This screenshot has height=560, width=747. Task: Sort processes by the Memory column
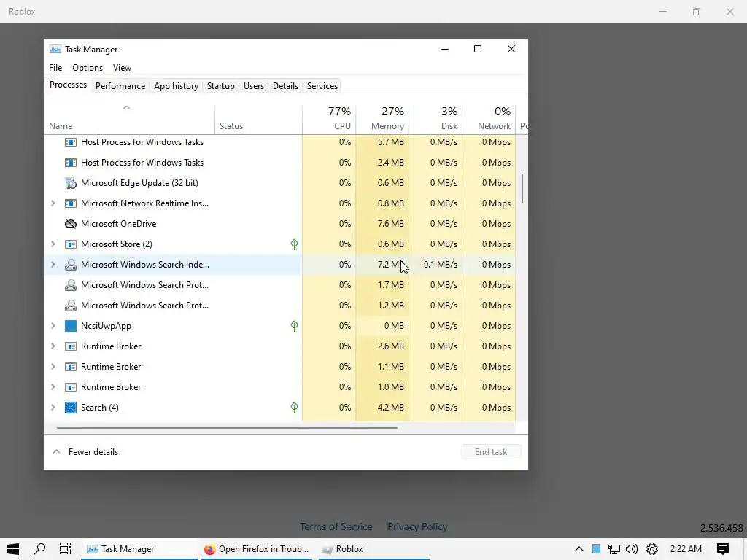coord(382,119)
